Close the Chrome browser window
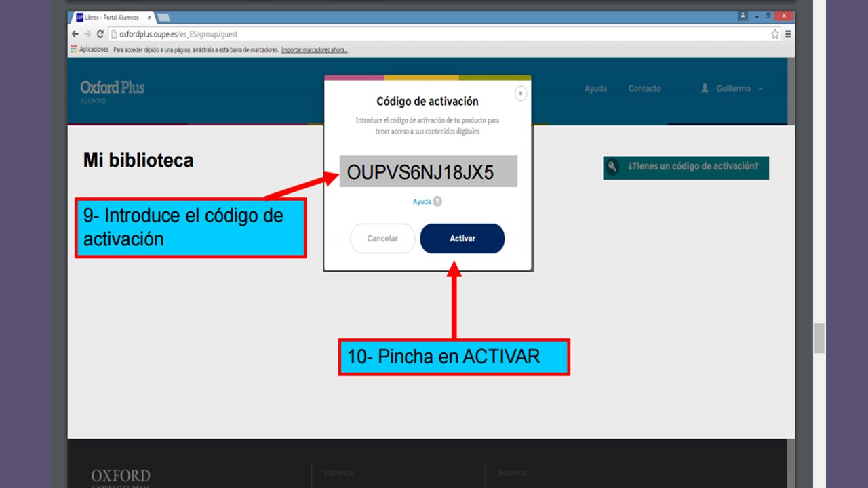 [x=785, y=15]
